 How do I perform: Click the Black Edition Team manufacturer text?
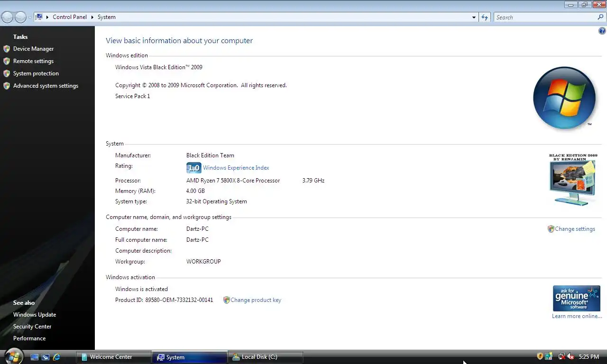[210, 155]
